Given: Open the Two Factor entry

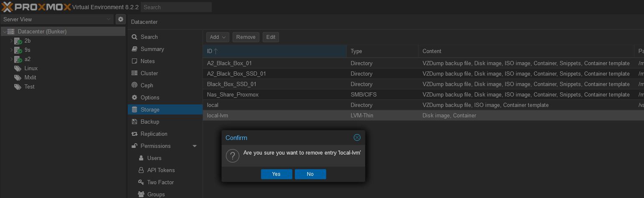Looking at the screenshot, I should tap(165, 182).
